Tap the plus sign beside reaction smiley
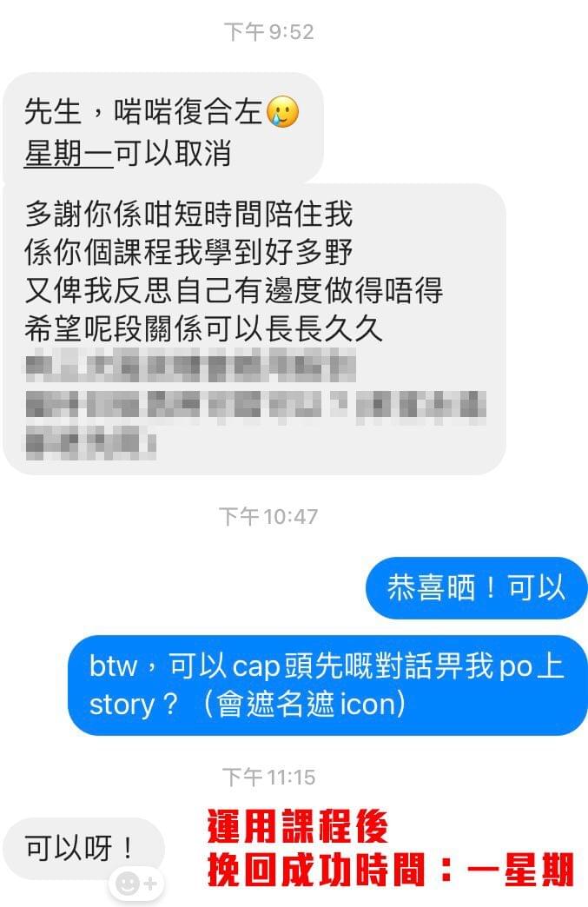 click(x=150, y=884)
